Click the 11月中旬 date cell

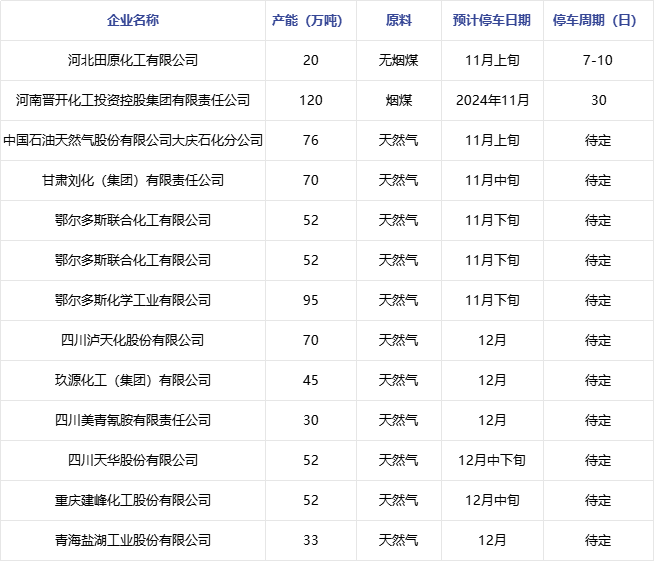[x=492, y=180]
